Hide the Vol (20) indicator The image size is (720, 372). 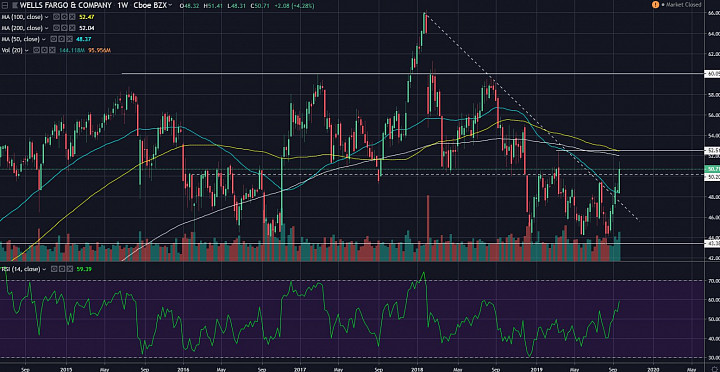(36, 50)
